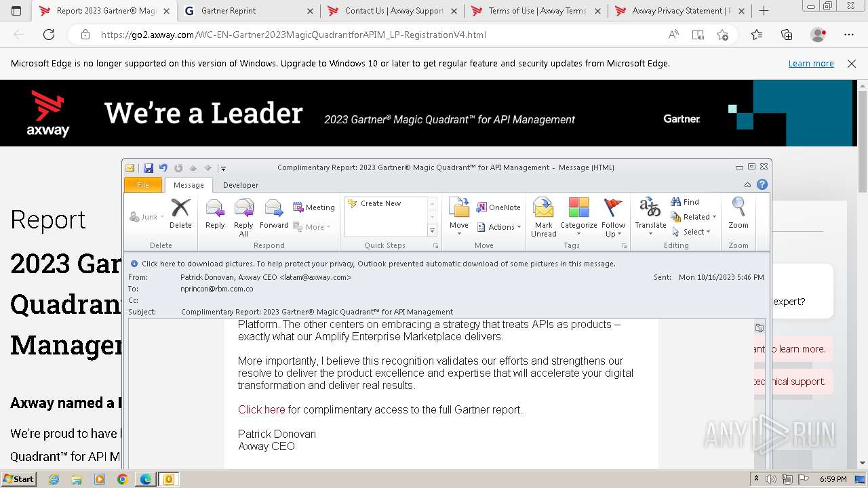Open Customize Quick Access Toolbar dropdown
This screenshot has height=488, width=868.
pyautogui.click(x=223, y=168)
